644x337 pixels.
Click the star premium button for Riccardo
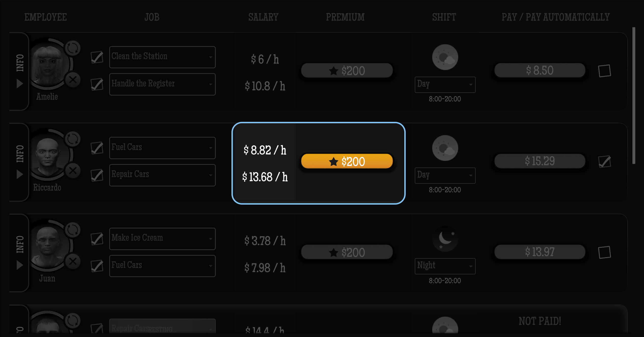pyautogui.click(x=346, y=161)
